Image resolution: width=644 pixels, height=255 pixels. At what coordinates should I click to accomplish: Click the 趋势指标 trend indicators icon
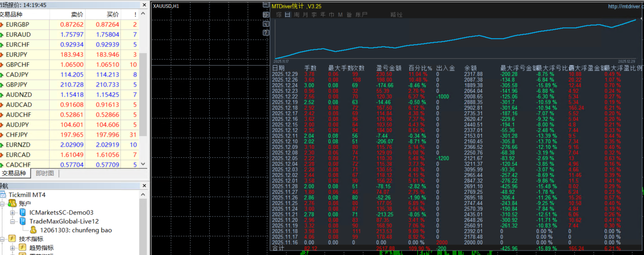click(x=23, y=247)
